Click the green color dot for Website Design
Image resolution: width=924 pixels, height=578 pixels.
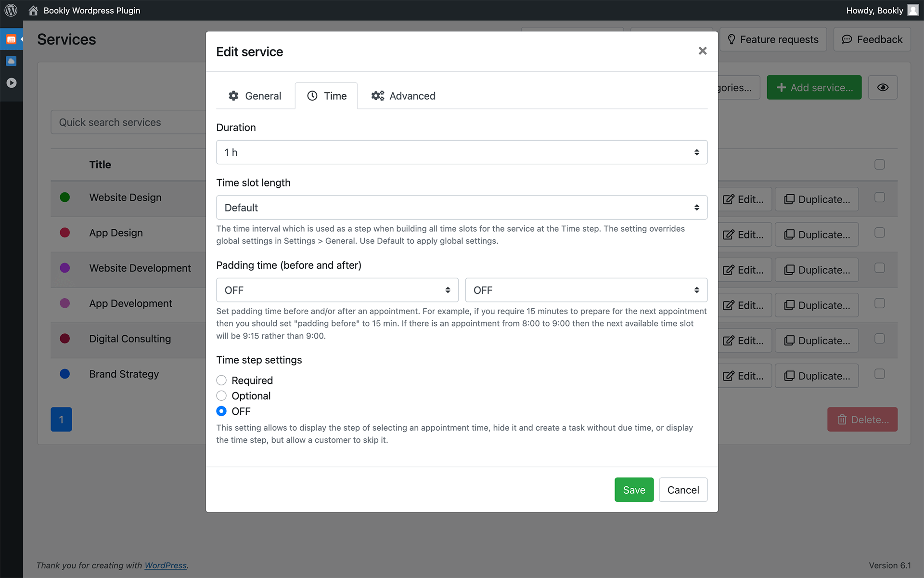pyautogui.click(x=65, y=197)
